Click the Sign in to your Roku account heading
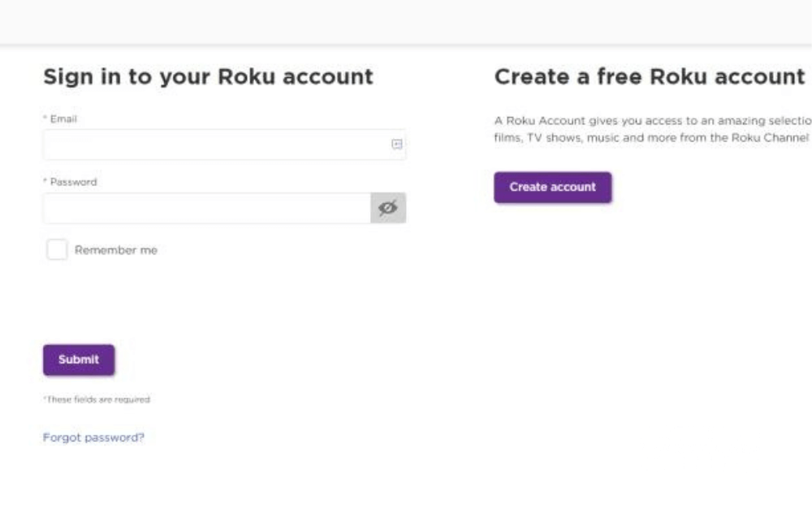 point(208,77)
